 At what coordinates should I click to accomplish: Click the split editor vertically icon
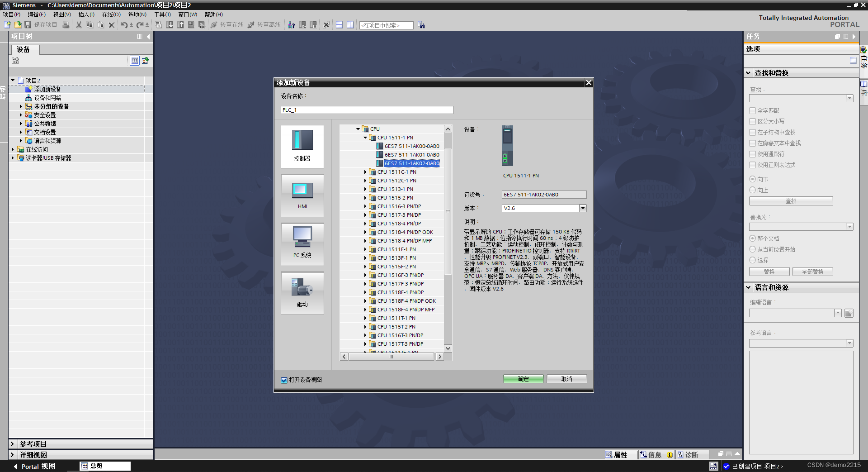tap(350, 25)
